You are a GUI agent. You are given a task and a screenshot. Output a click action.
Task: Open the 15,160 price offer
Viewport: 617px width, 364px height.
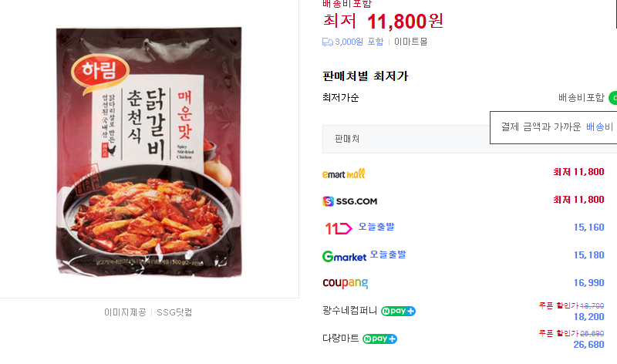tap(589, 228)
